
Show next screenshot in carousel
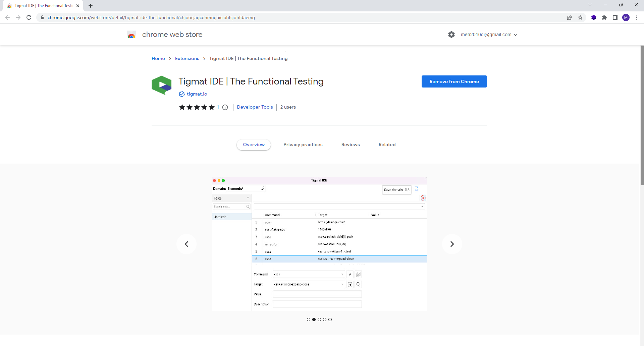tap(452, 244)
